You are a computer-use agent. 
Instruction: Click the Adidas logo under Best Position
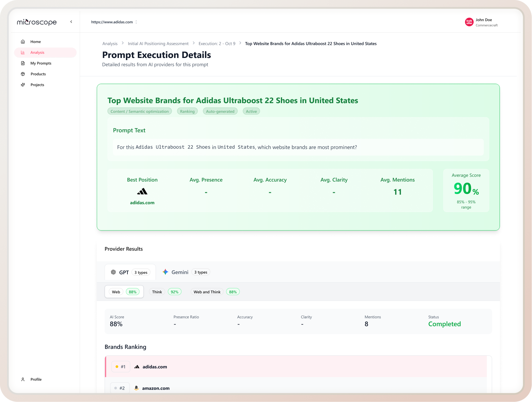(142, 191)
